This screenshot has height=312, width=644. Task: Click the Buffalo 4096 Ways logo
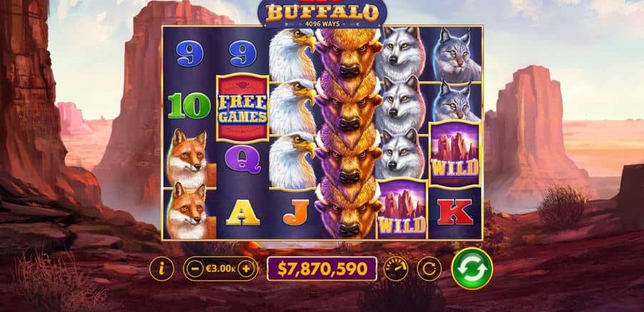[x=323, y=14]
